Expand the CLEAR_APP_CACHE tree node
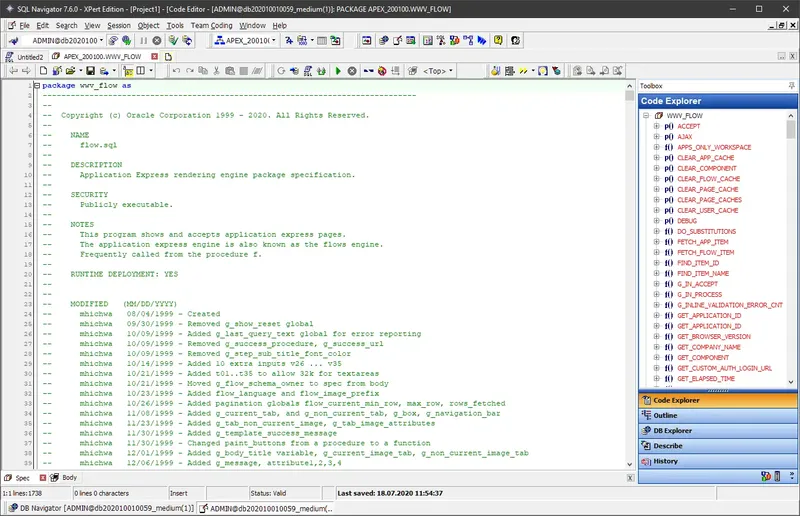 coord(657,158)
